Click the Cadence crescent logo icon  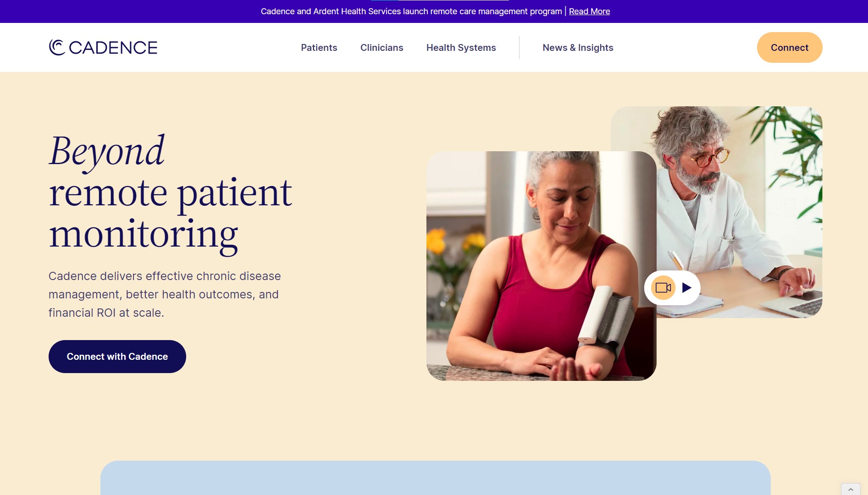point(57,47)
